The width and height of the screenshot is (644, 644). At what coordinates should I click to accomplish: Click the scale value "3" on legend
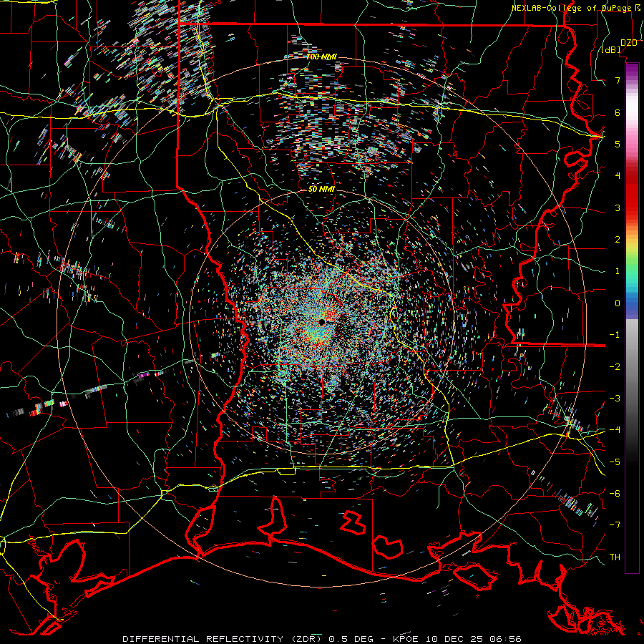coord(618,208)
